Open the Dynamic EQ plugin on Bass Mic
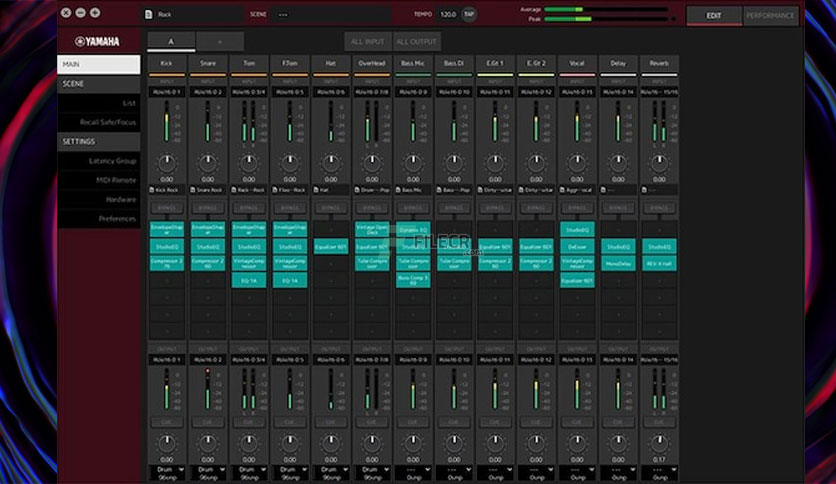The width and height of the screenshot is (836, 484). tap(413, 229)
